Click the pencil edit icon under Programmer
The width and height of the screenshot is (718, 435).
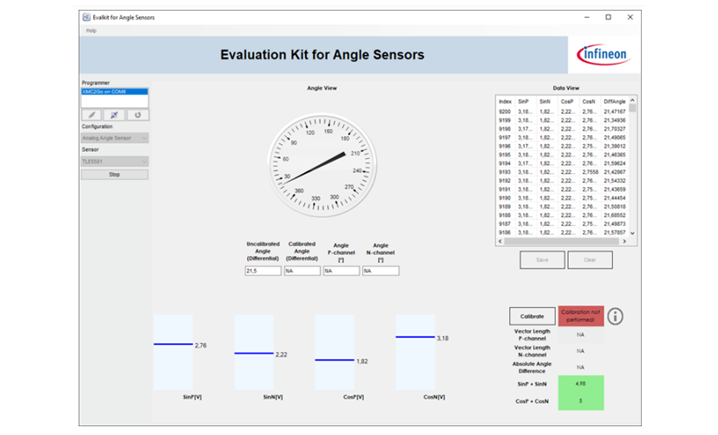pos(91,115)
